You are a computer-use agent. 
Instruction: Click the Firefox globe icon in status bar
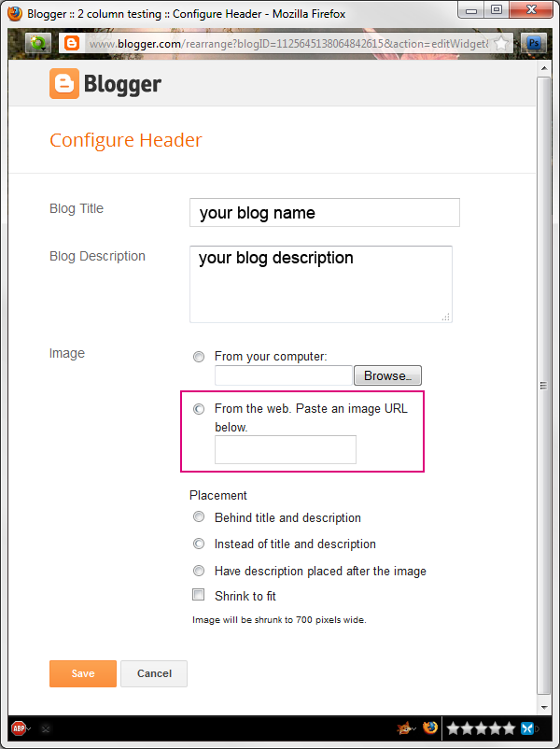point(430,728)
